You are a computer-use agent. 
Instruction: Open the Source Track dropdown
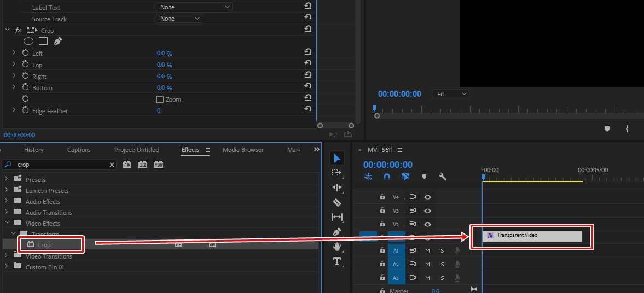coord(179,19)
